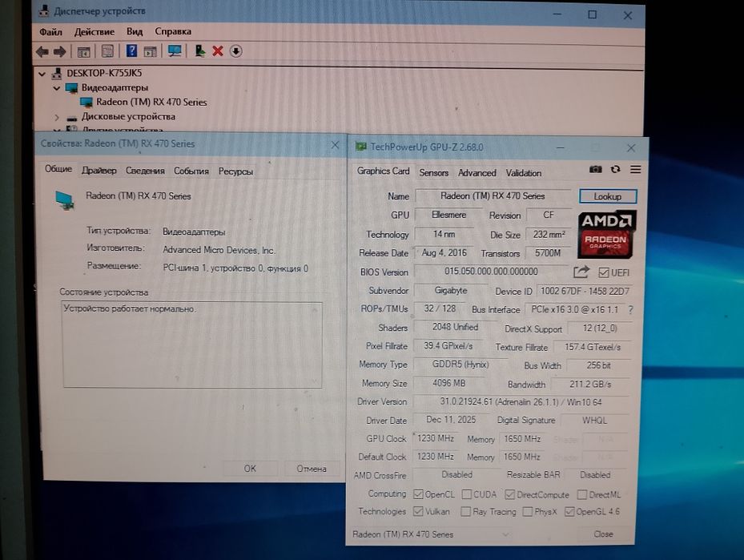
Task: Click the properties sheet toolbar icon
Action: pyautogui.click(x=107, y=51)
